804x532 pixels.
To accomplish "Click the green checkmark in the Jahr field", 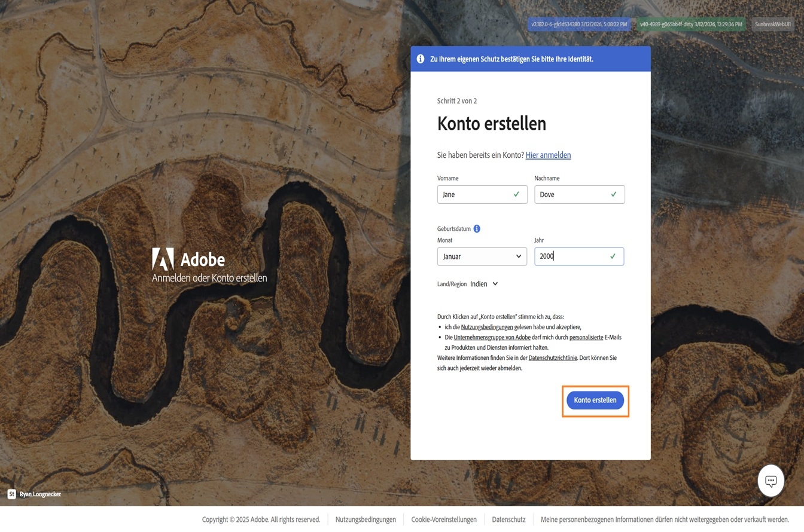I will [612, 256].
